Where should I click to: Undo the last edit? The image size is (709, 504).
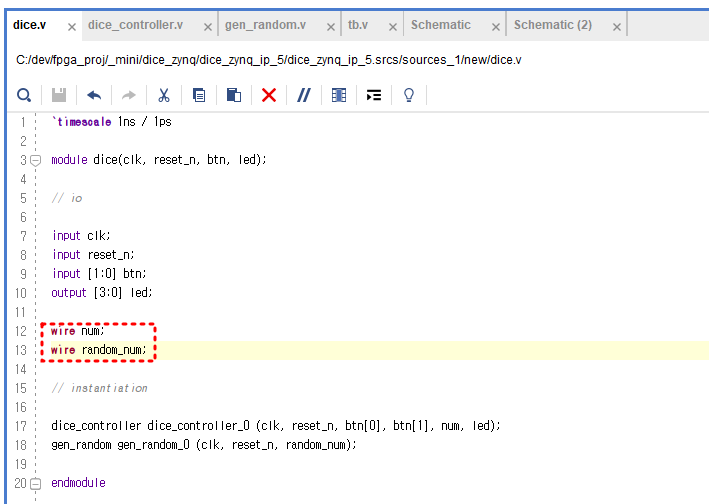[94, 95]
